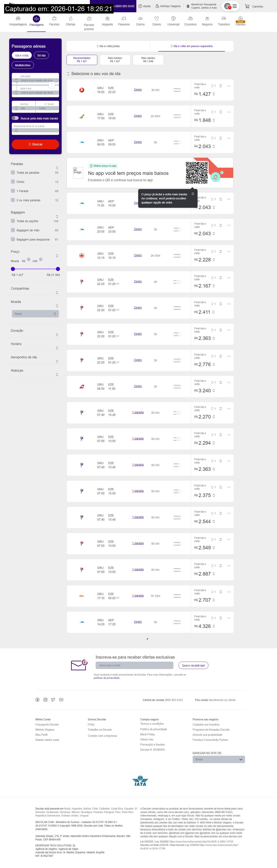Check the Bagagem de mão filter
Image resolution: width=277 pixels, height=868 pixels.
13,230
